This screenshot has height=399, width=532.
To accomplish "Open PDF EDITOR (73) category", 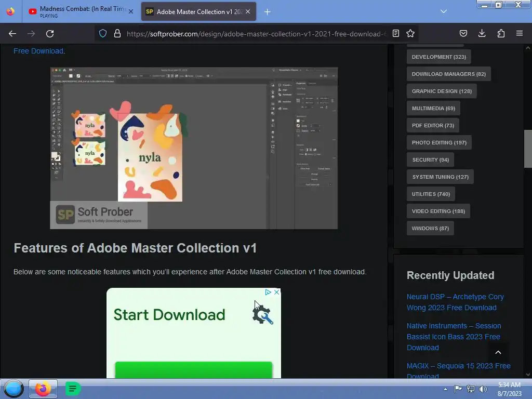I will pos(433,126).
